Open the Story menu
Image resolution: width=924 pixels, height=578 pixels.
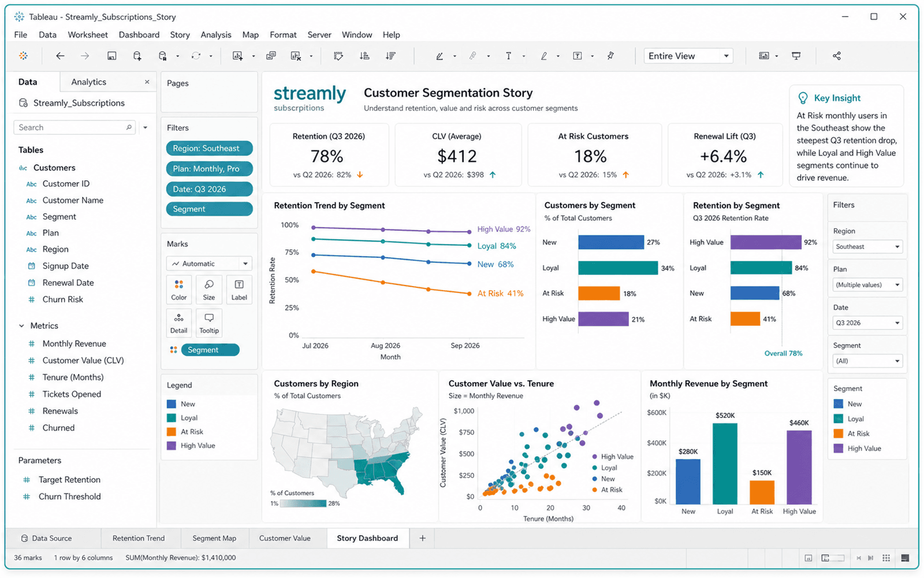[x=180, y=35]
